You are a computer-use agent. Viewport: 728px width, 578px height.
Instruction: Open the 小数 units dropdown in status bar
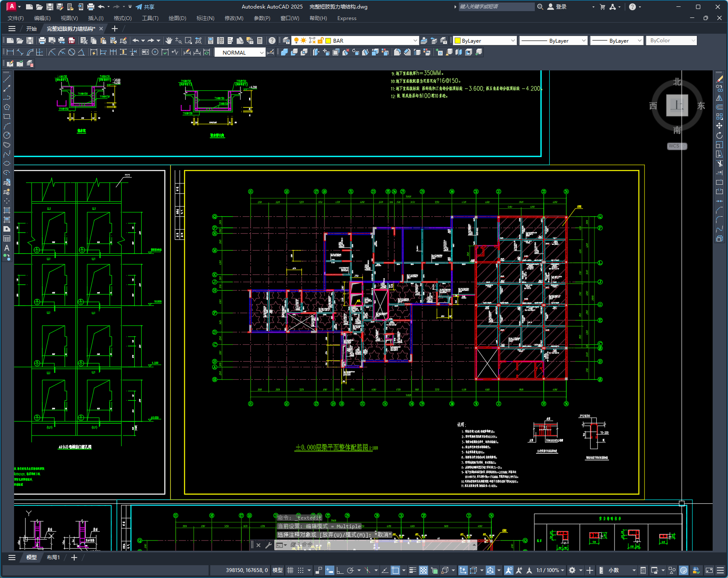coord(622,570)
